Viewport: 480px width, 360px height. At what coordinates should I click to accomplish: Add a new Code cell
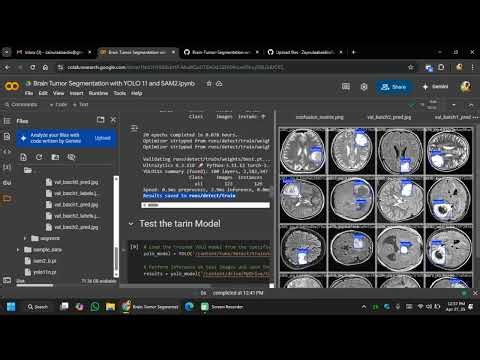click(58, 105)
